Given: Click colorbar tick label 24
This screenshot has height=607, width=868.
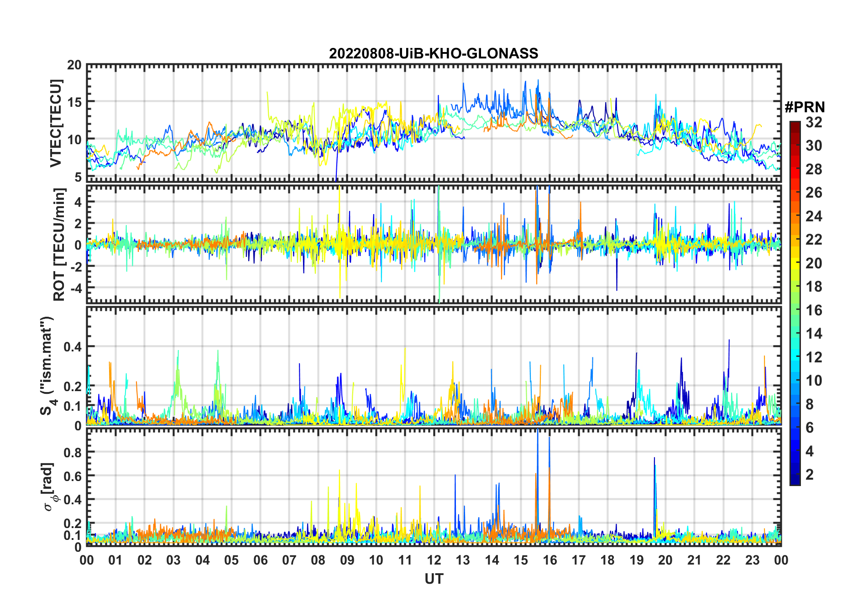Looking at the screenshot, I should pyautogui.click(x=814, y=216).
